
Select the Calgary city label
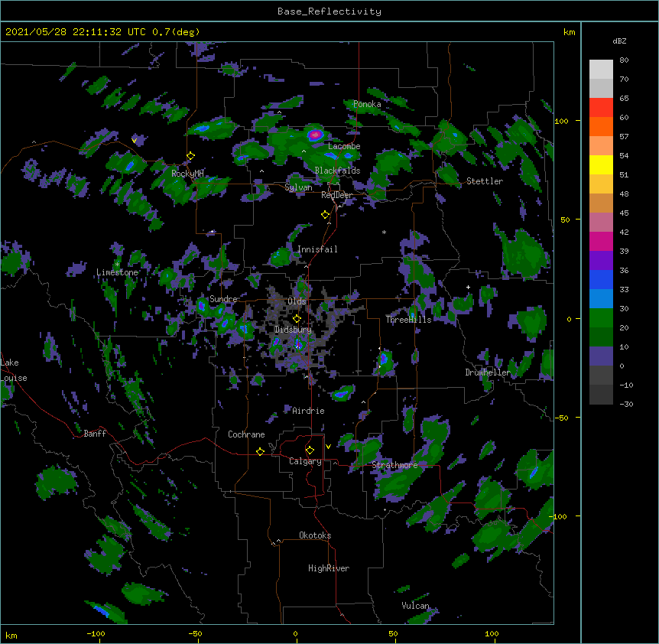click(306, 461)
